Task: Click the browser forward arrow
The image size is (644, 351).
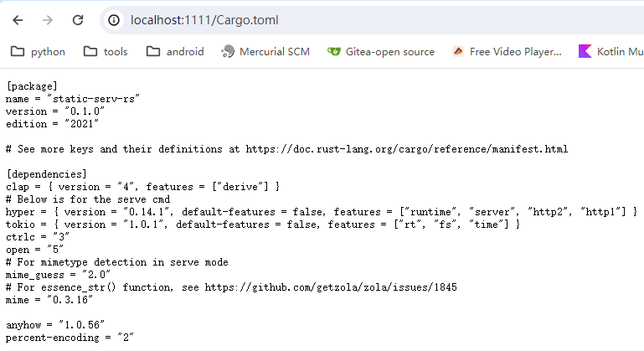Action: click(48, 19)
